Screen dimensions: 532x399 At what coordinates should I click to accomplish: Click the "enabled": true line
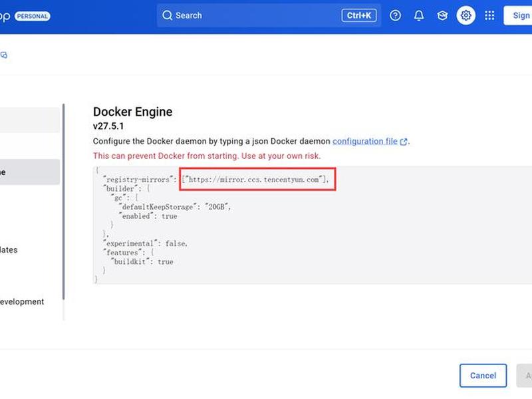click(x=148, y=216)
